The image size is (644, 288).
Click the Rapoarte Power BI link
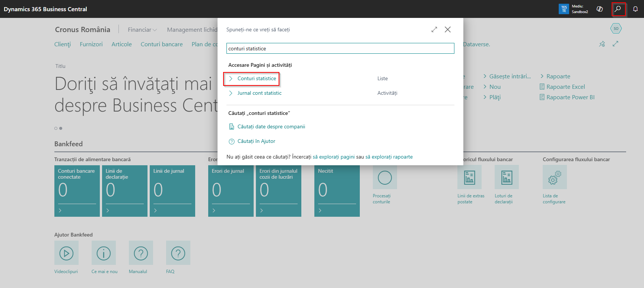(x=571, y=97)
